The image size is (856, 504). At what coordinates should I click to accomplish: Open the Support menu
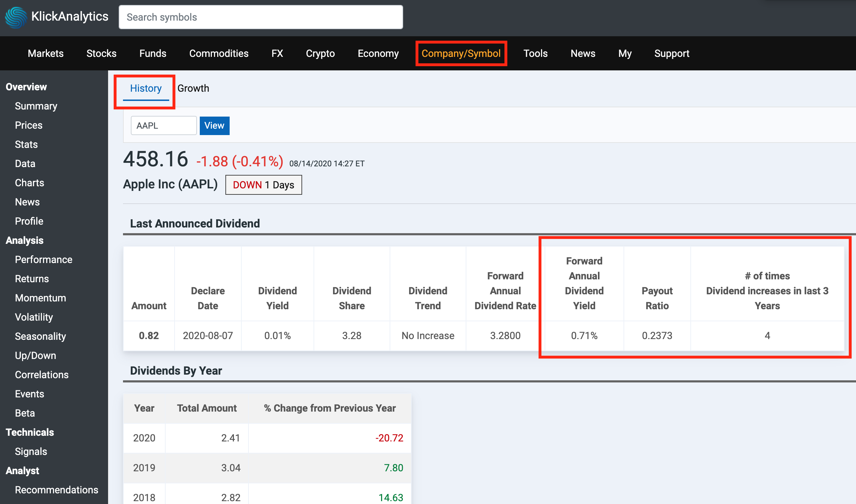click(x=672, y=53)
